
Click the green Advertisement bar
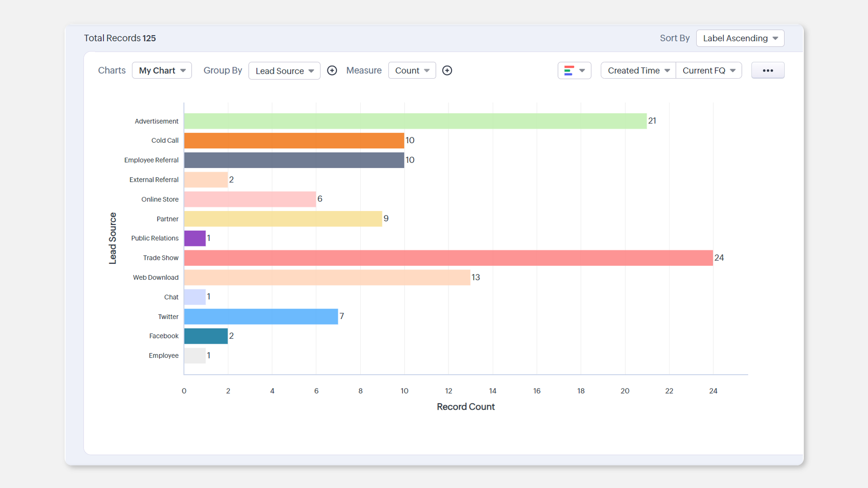(x=415, y=121)
